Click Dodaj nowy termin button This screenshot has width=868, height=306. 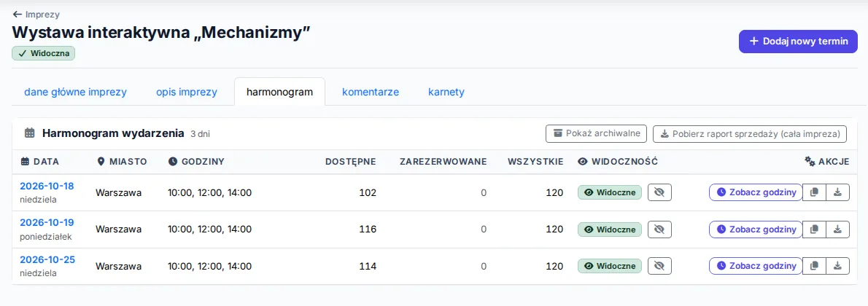[798, 42]
